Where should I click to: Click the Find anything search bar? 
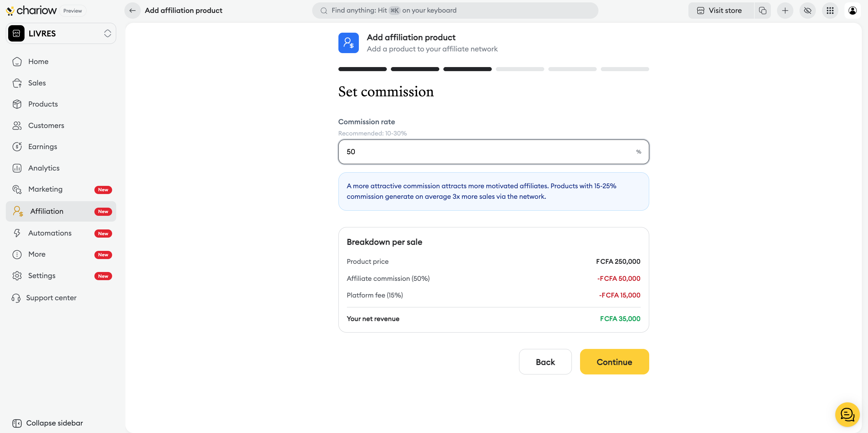455,11
